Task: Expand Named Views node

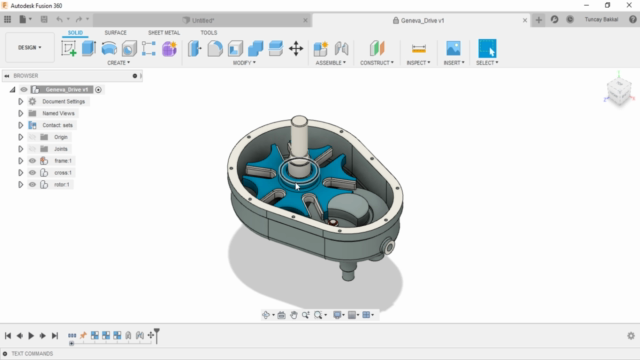Action: click(x=20, y=113)
